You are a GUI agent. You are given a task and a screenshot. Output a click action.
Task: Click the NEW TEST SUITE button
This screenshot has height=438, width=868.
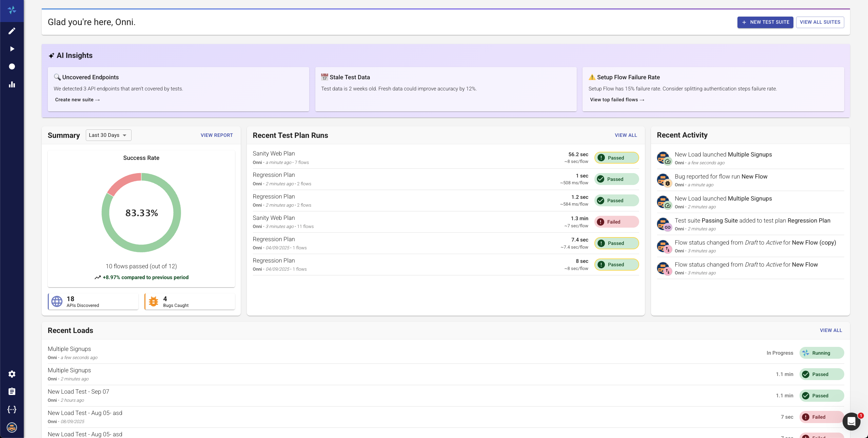point(765,22)
